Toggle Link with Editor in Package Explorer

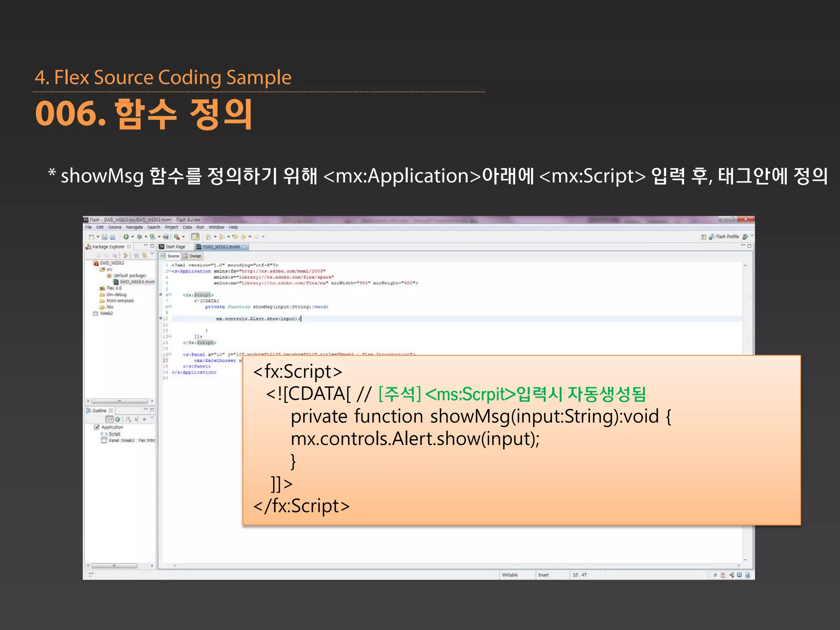click(x=144, y=256)
